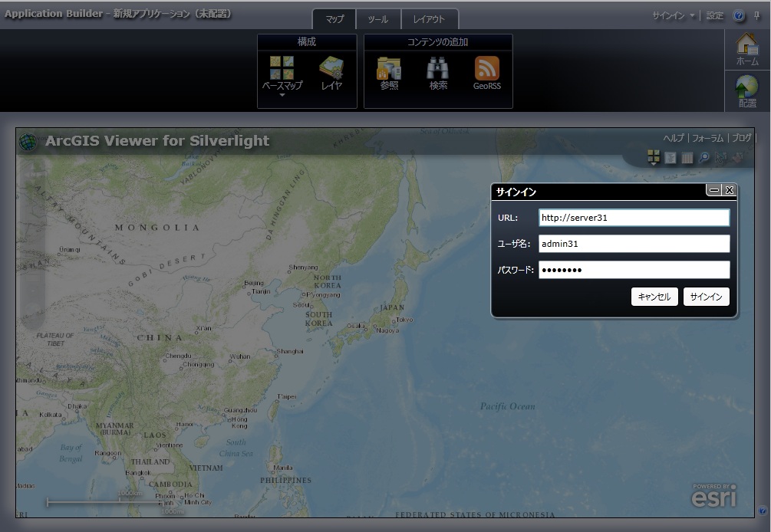The width and height of the screenshot is (771, 532).
Task: Click the 検索 binoculars icon
Action: click(x=437, y=73)
